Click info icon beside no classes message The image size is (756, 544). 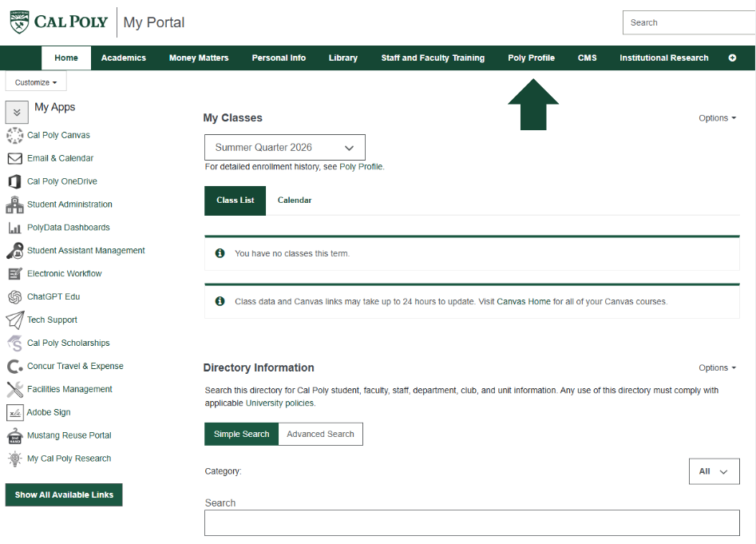point(220,253)
